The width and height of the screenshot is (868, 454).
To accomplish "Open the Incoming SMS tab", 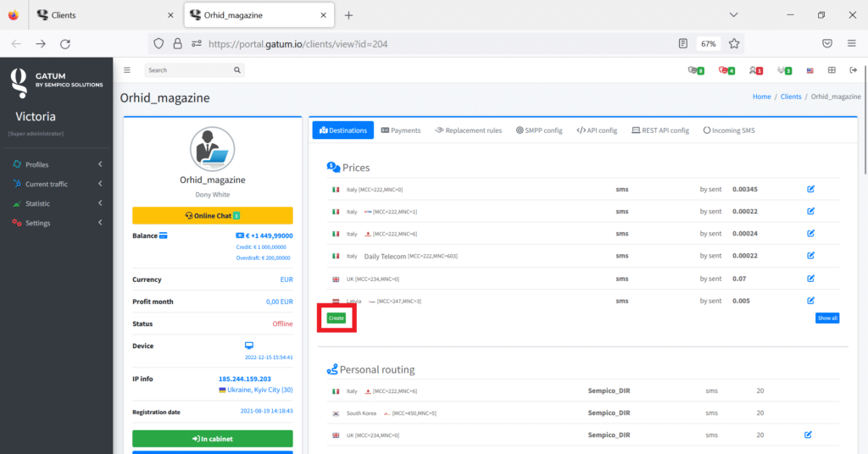I will coord(729,130).
